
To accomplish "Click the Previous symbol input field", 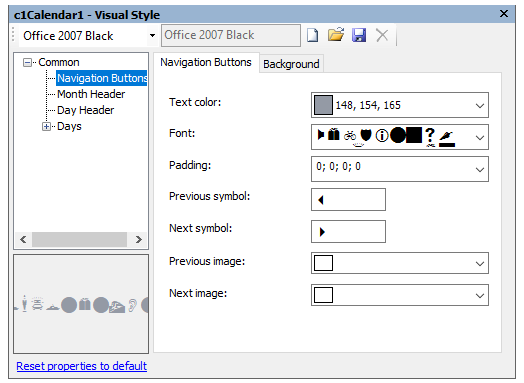I will click(348, 200).
